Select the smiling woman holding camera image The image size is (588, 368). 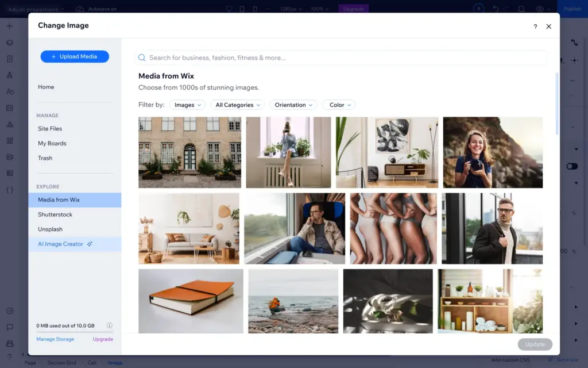coord(493,152)
